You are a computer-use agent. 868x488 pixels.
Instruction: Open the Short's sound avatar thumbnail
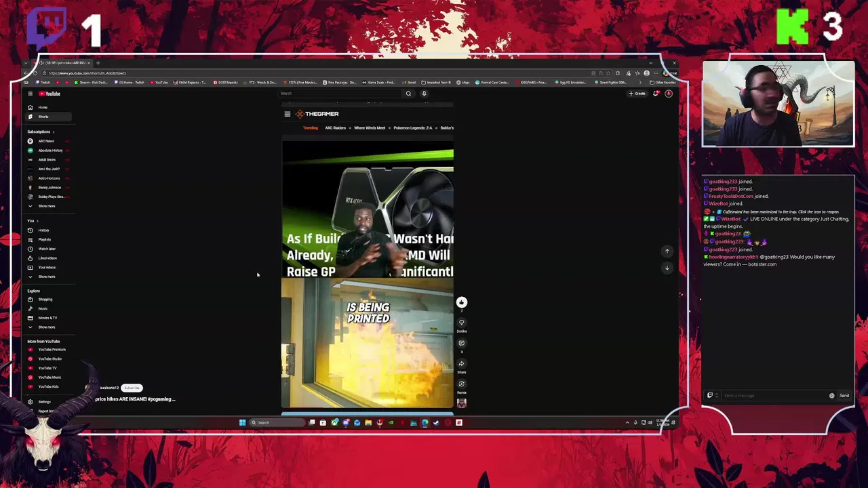[x=461, y=403]
